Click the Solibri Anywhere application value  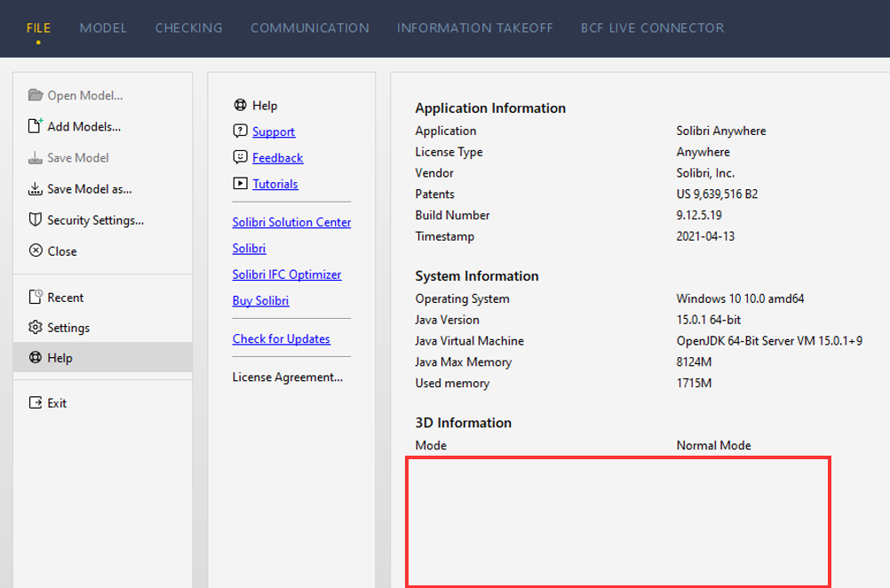tap(721, 131)
